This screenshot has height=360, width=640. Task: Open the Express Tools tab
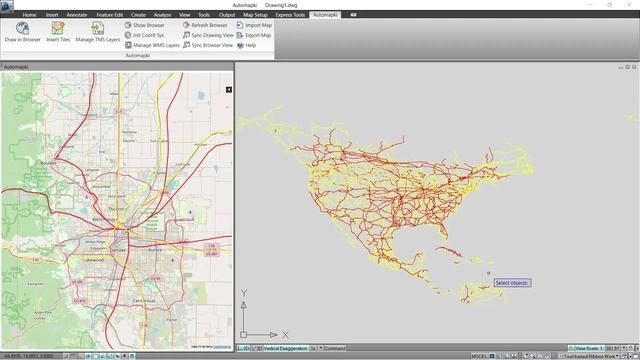[x=290, y=15]
